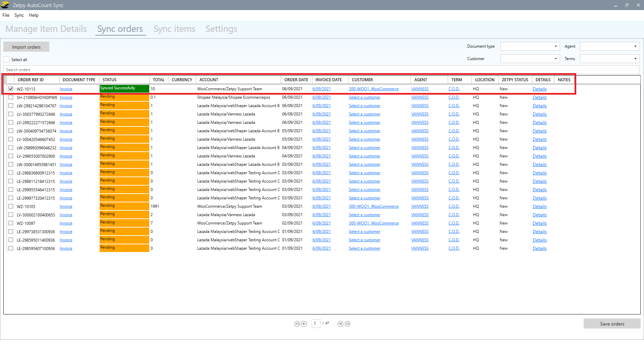
Task: Open Details link for order WZ-10105
Action: (x=539, y=206)
